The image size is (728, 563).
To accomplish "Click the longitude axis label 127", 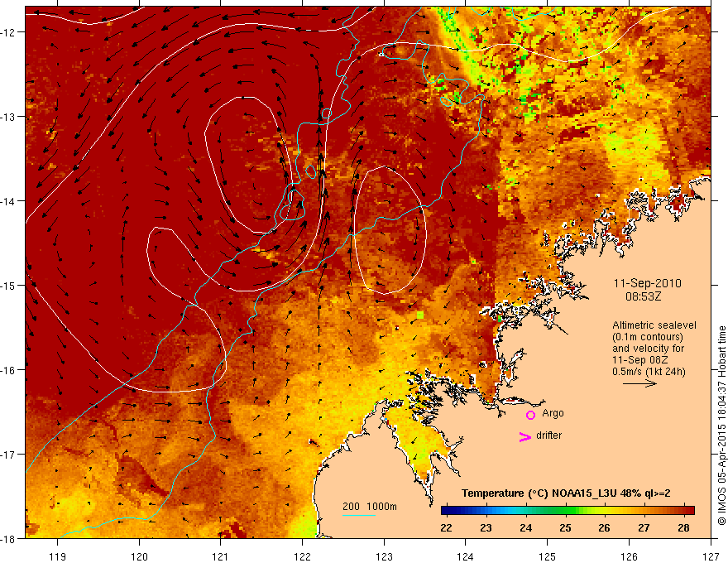I will tap(711, 556).
